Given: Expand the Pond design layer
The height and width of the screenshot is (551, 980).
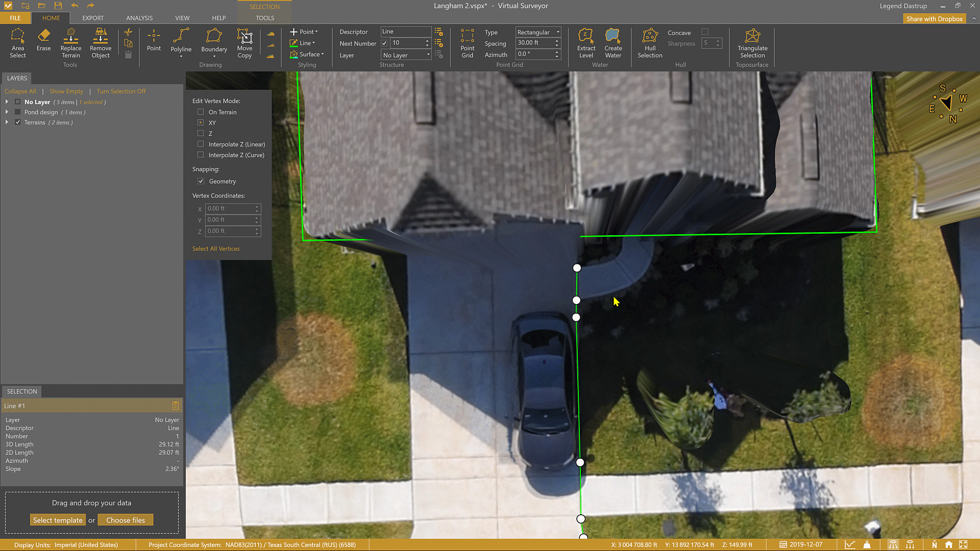Looking at the screenshot, I should [x=7, y=112].
